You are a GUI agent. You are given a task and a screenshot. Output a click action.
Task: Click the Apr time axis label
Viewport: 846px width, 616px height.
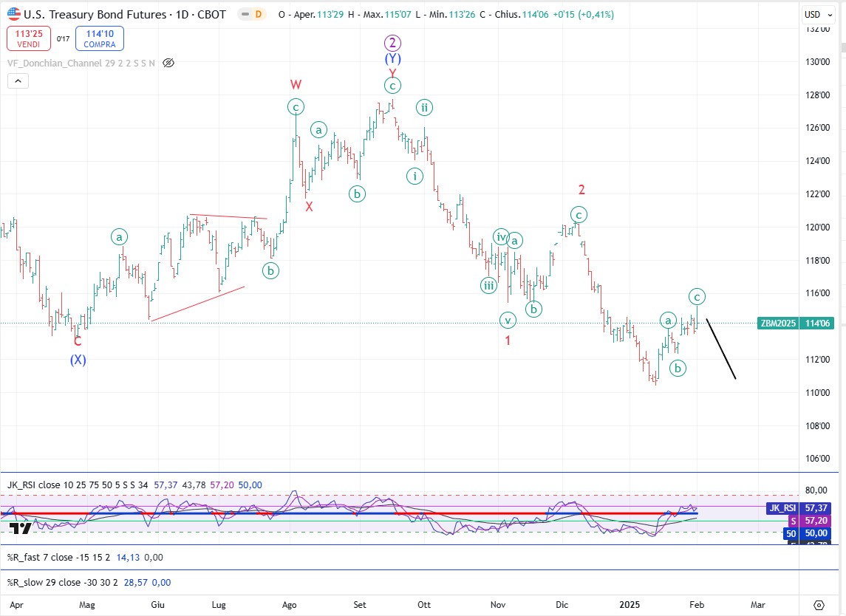click(x=17, y=605)
